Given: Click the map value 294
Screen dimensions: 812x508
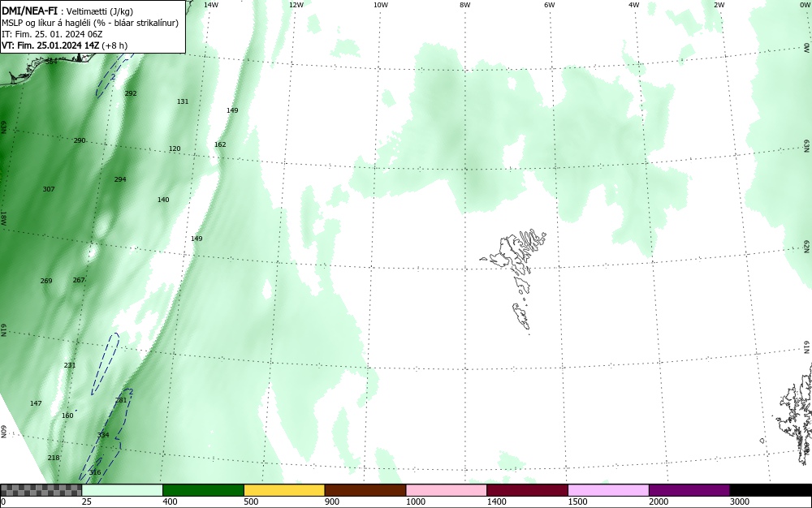Looking at the screenshot, I should coord(120,179).
